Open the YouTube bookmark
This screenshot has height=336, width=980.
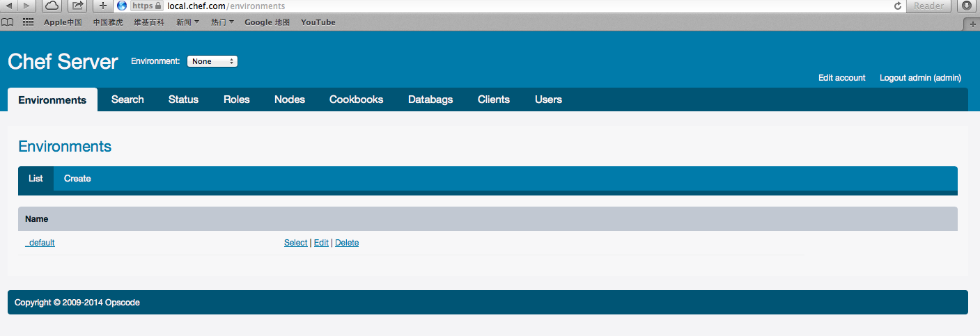point(318,22)
